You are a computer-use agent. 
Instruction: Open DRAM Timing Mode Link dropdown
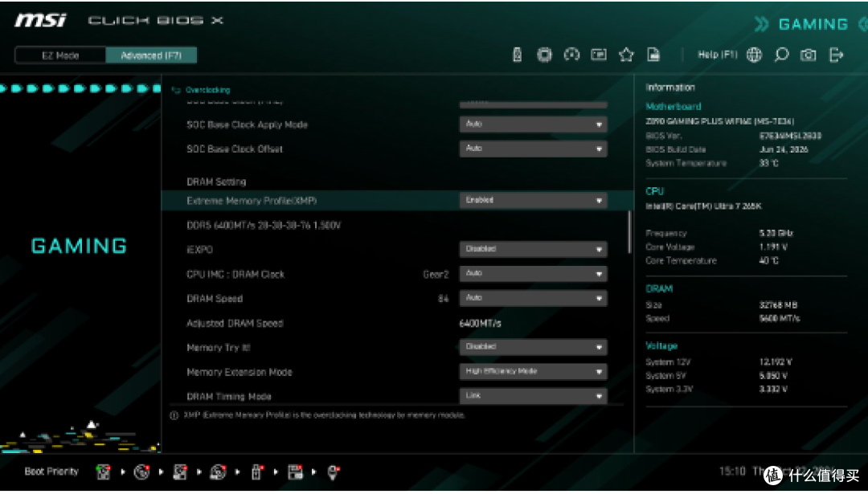point(533,395)
